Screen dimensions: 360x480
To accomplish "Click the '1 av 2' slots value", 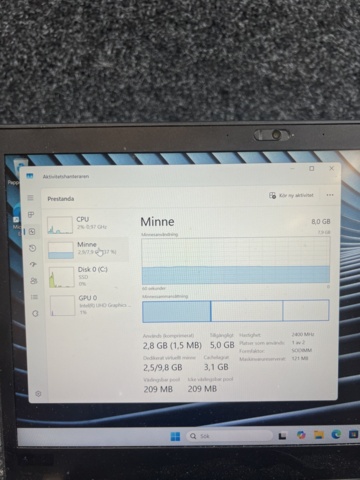I will 298,342.
